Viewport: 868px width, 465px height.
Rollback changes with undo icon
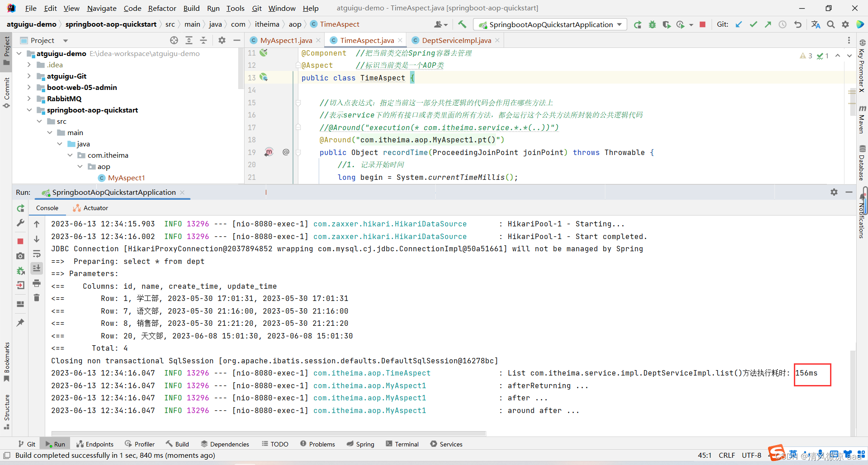click(797, 24)
